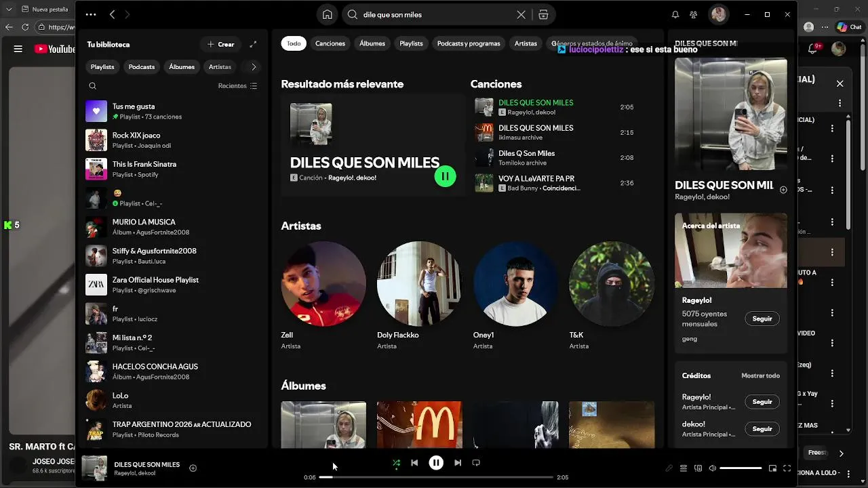This screenshot has height=488, width=868.
Task: Filter library by Playlists chip
Action: pyautogui.click(x=102, y=67)
